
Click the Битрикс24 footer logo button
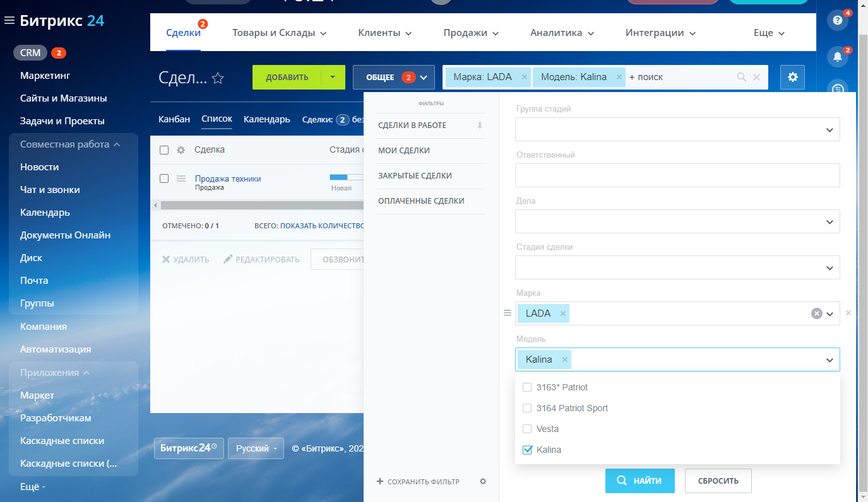[189, 448]
